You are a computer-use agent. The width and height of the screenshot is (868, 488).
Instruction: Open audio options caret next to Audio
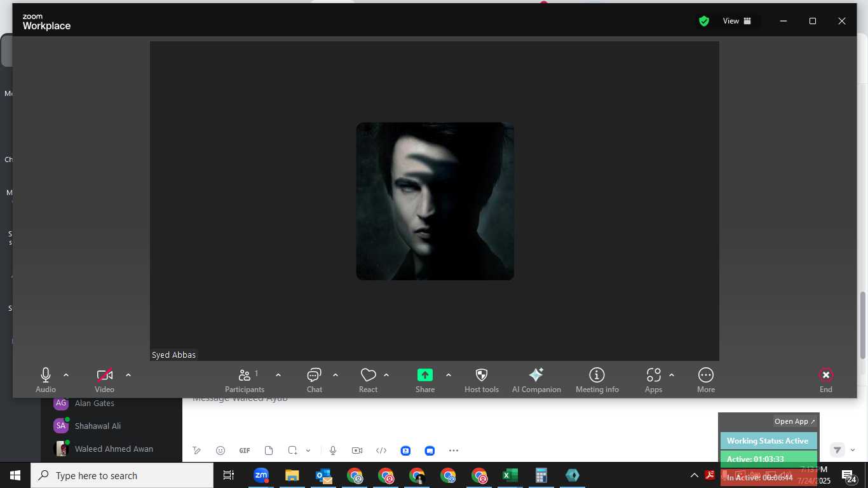[x=65, y=375]
